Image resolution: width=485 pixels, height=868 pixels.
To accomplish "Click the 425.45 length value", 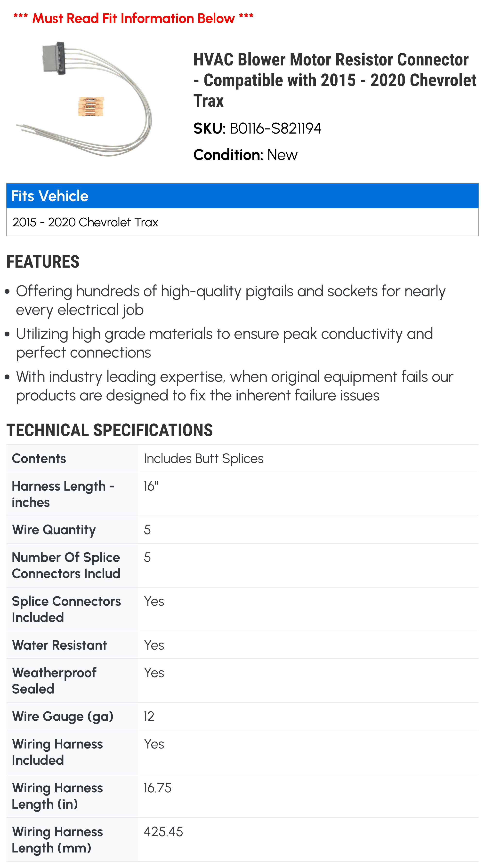I will 163,832.
